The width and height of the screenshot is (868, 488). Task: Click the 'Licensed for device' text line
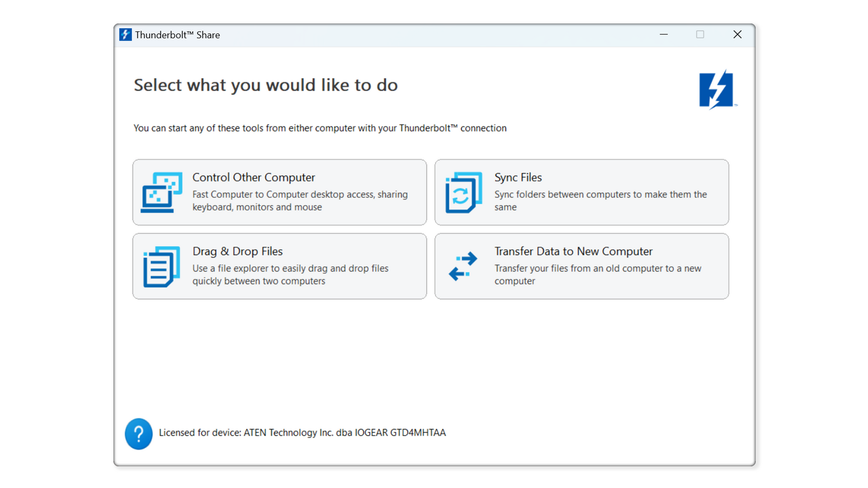pos(302,432)
